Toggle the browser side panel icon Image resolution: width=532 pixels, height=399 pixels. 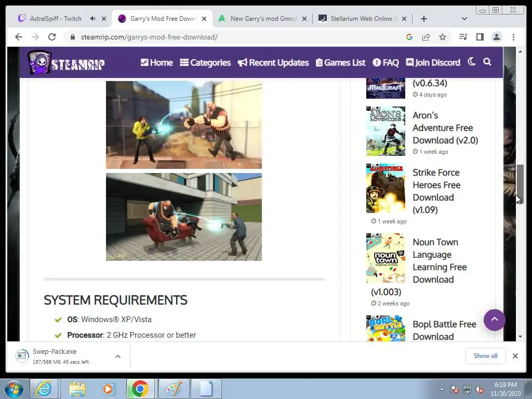[480, 37]
